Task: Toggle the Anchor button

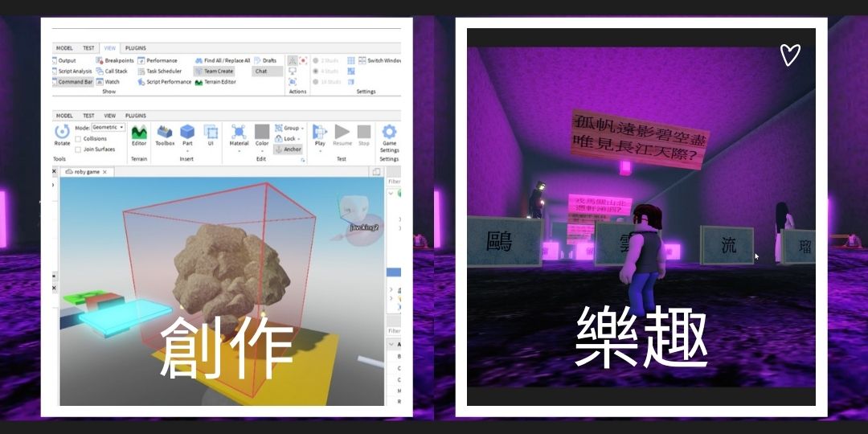Action: click(x=288, y=149)
